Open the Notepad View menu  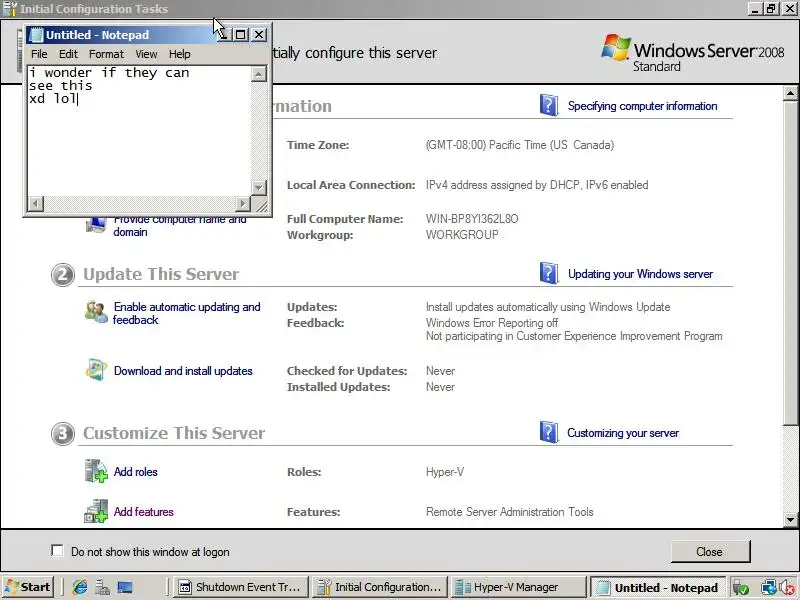[x=146, y=54]
